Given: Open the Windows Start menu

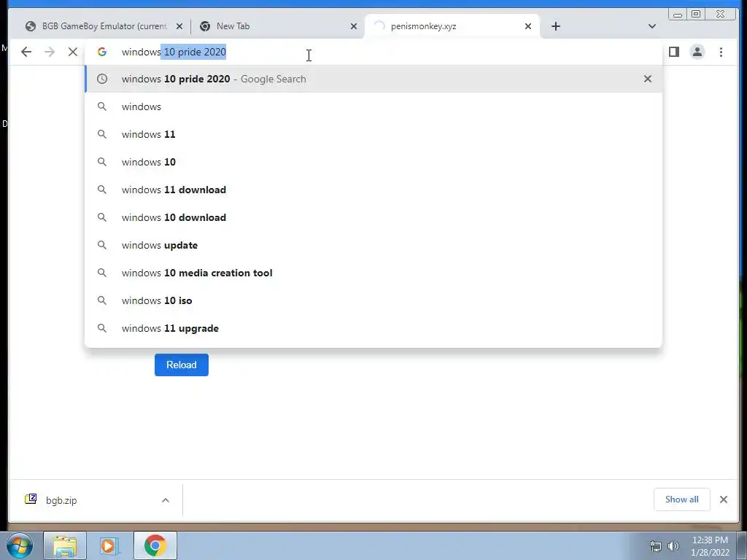Looking at the screenshot, I should click(x=20, y=545).
